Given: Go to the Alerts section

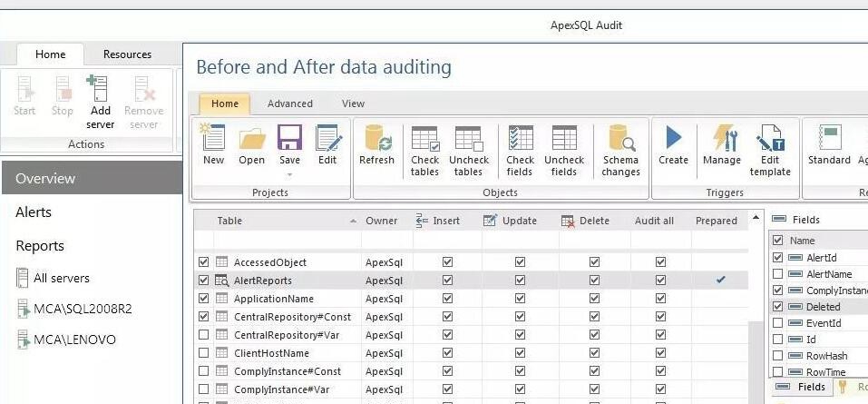Looking at the screenshot, I should (34, 212).
